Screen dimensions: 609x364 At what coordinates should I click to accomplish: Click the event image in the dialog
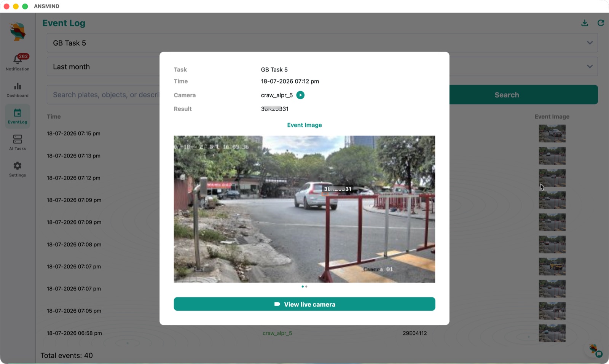click(304, 209)
